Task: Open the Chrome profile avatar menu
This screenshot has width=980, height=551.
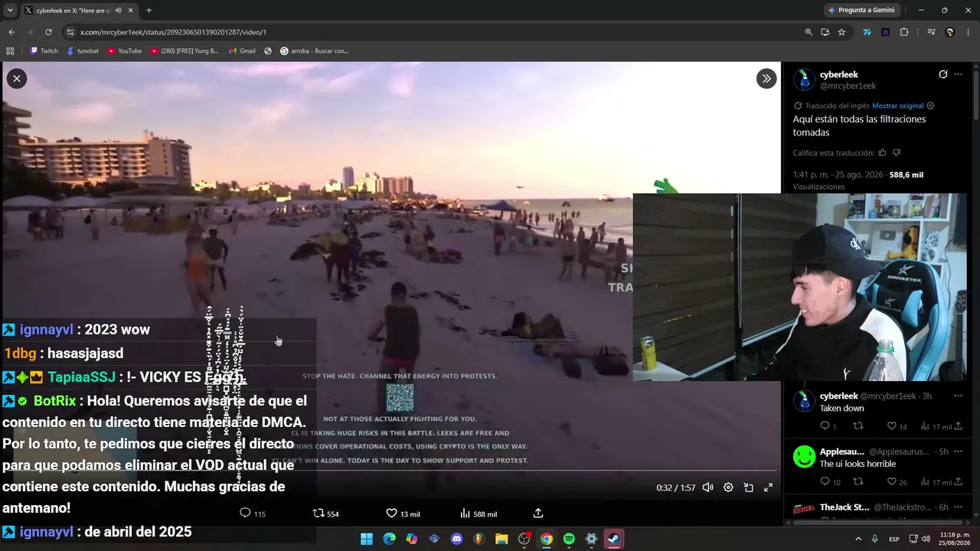Action: tap(950, 32)
